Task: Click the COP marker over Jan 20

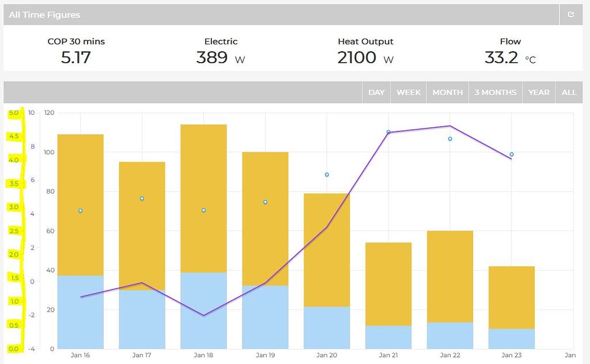Action: (x=327, y=173)
